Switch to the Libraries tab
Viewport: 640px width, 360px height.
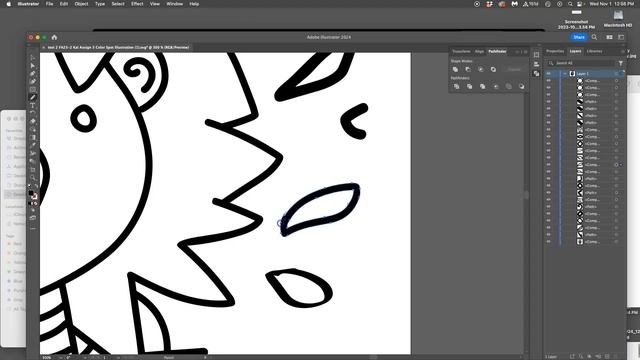594,51
